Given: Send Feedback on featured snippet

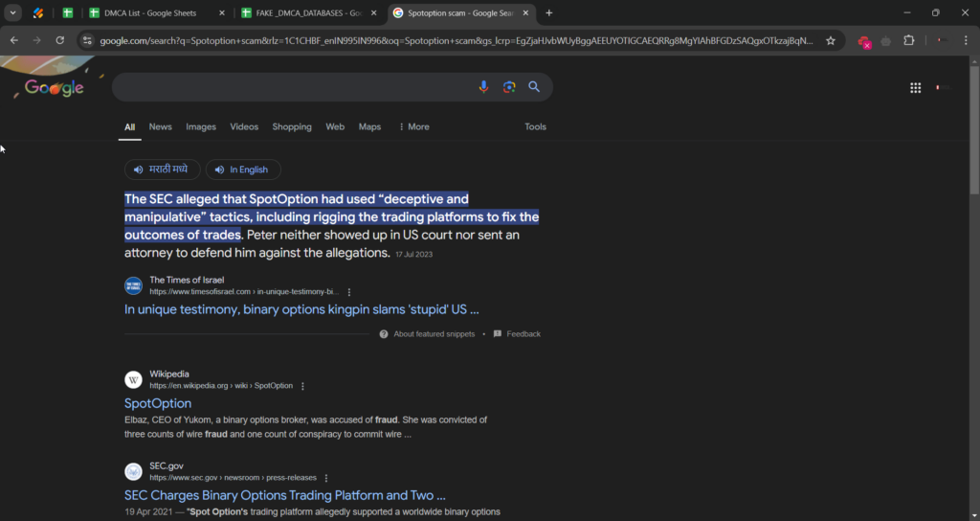Looking at the screenshot, I should tap(517, 334).
